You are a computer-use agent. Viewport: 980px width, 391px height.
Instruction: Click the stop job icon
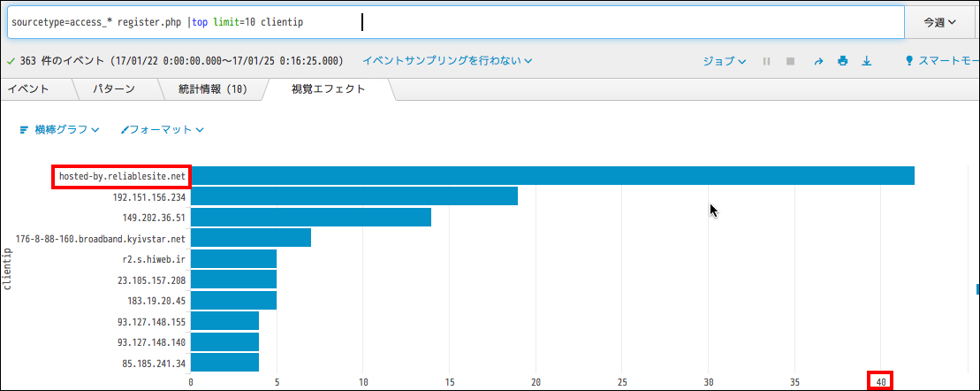(791, 61)
